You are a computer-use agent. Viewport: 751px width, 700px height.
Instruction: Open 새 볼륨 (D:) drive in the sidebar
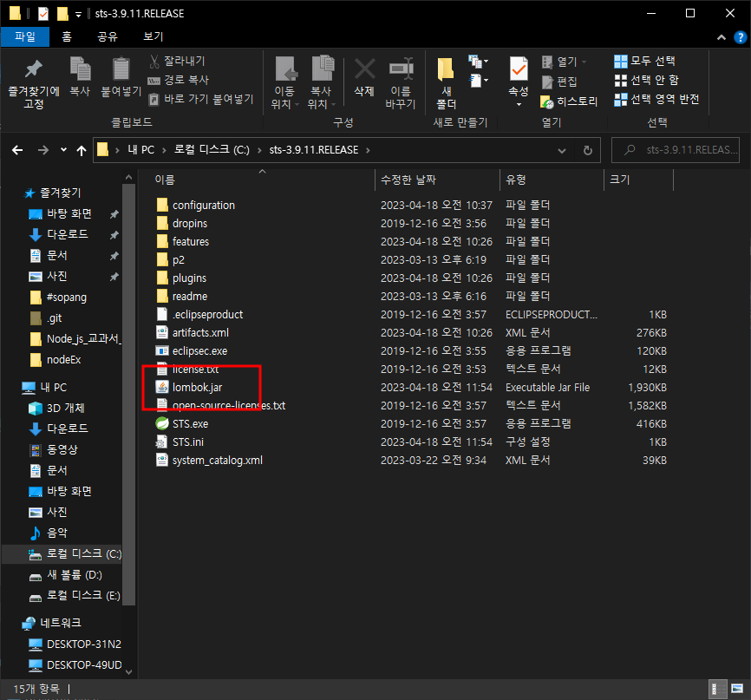(74, 574)
